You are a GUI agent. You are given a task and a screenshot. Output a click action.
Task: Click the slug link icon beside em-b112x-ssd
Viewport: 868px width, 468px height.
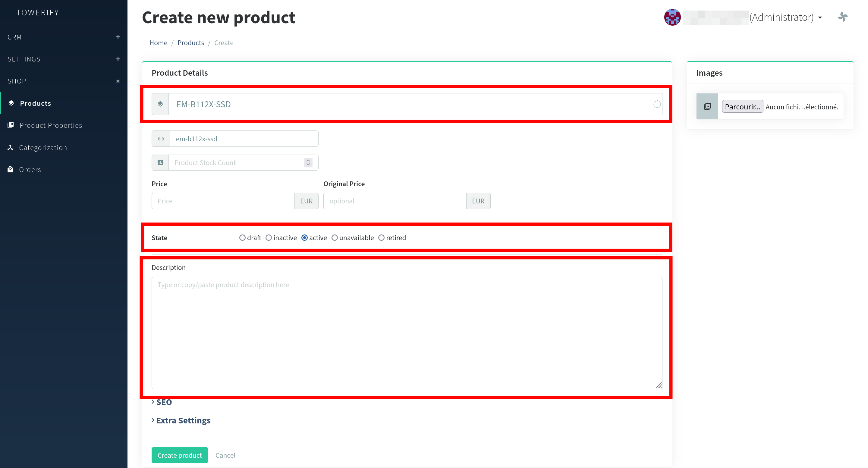(x=161, y=139)
